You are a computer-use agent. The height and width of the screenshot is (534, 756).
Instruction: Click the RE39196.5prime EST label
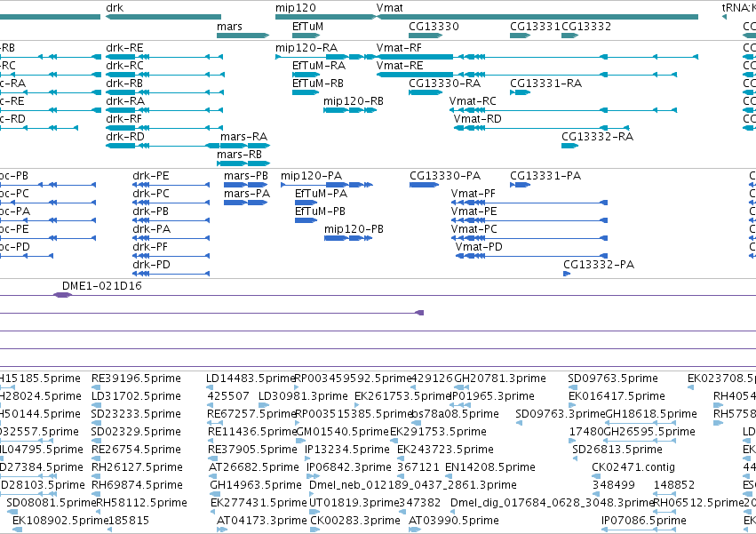coord(137,379)
